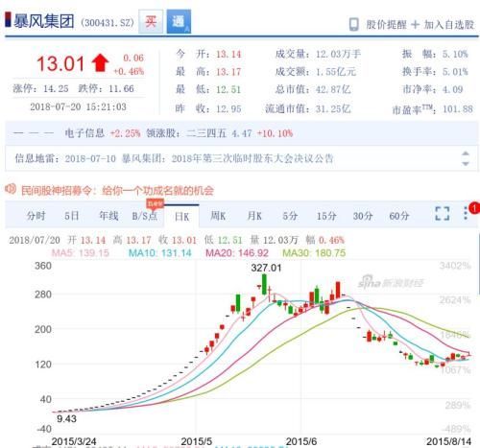Click the MA5: 139.15 indicator label
This screenshot has height=448, width=480.
(81, 253)
